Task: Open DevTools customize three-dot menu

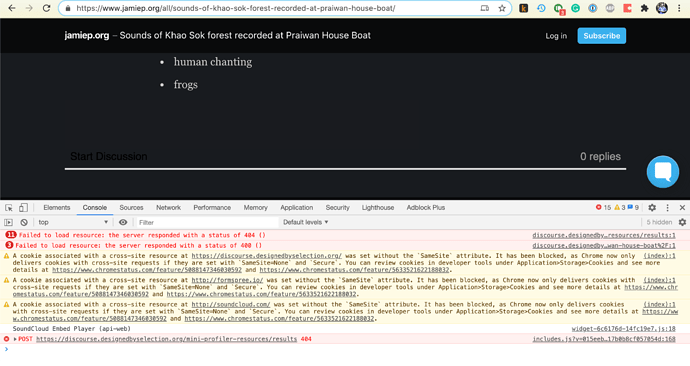Action: click(668, 208)
